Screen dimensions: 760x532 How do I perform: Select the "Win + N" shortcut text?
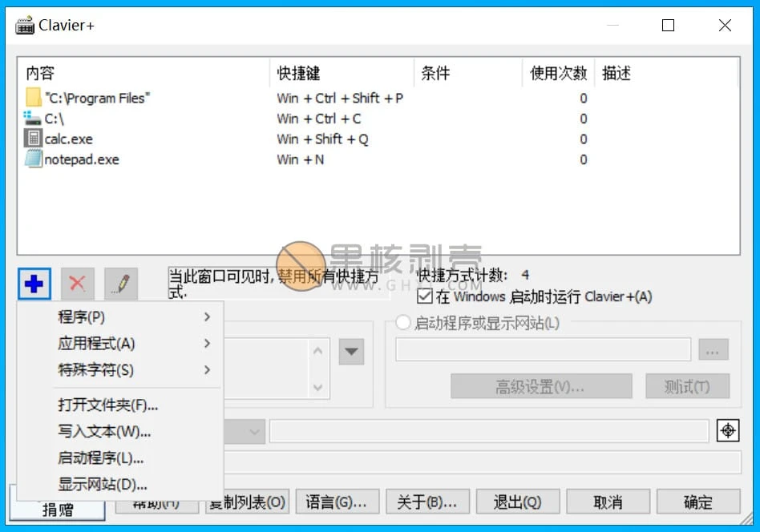pyautogui.click(x=300, y=160)
